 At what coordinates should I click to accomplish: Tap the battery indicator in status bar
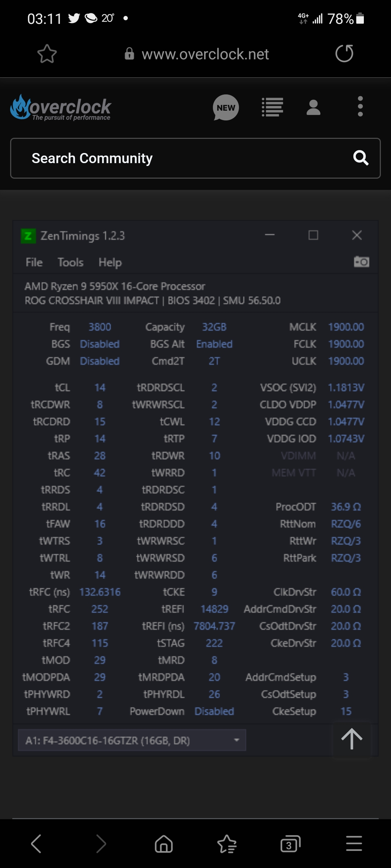coord(360,18)
